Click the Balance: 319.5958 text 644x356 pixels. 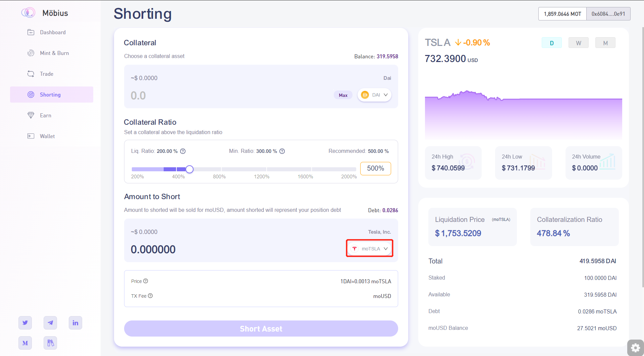(x=376, y=56)
